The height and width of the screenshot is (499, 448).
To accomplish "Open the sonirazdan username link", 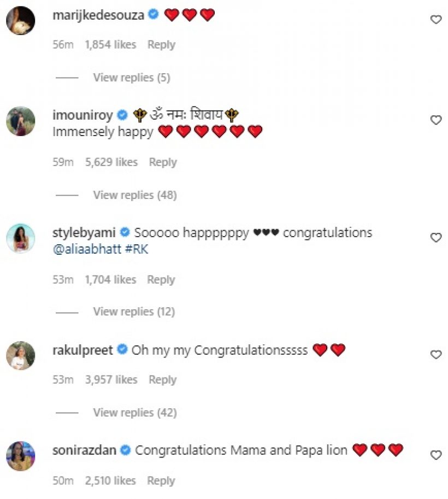I will [x=84, y=450].
